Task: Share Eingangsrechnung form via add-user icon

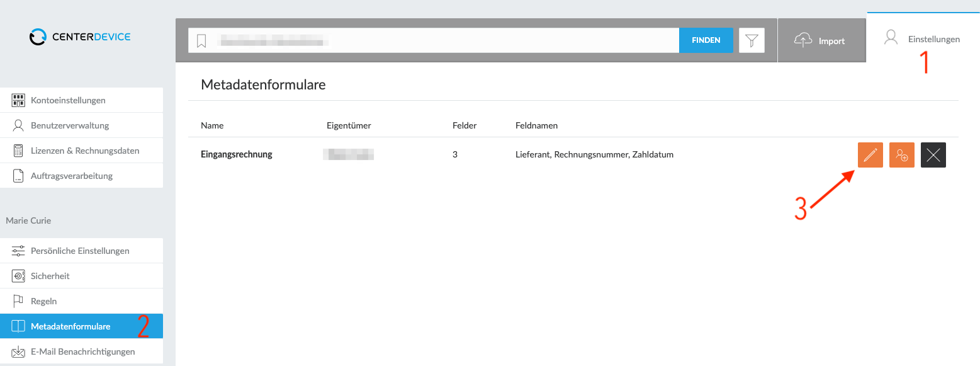Action: tap(902, 155)
